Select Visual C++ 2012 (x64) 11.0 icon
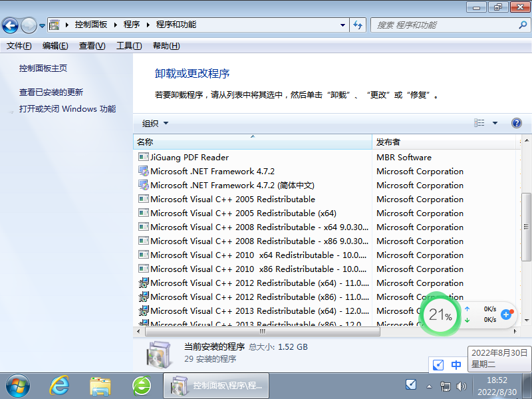Screen dimensions: 532x399 tap(144, 283)
